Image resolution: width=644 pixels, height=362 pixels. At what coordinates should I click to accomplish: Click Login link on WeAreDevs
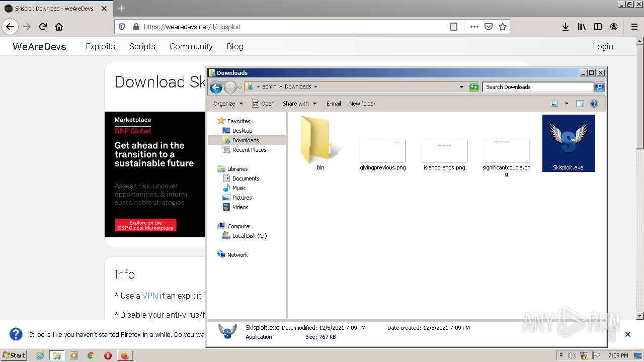(603, 46)
